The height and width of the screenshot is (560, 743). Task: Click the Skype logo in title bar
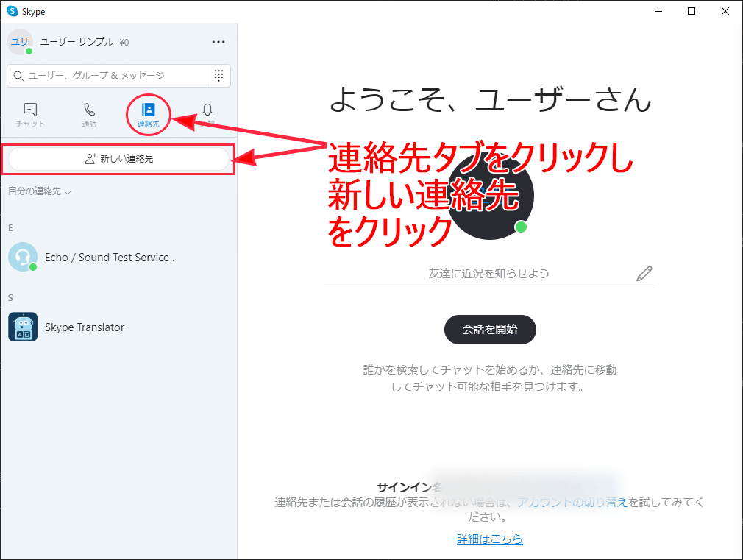13,11
